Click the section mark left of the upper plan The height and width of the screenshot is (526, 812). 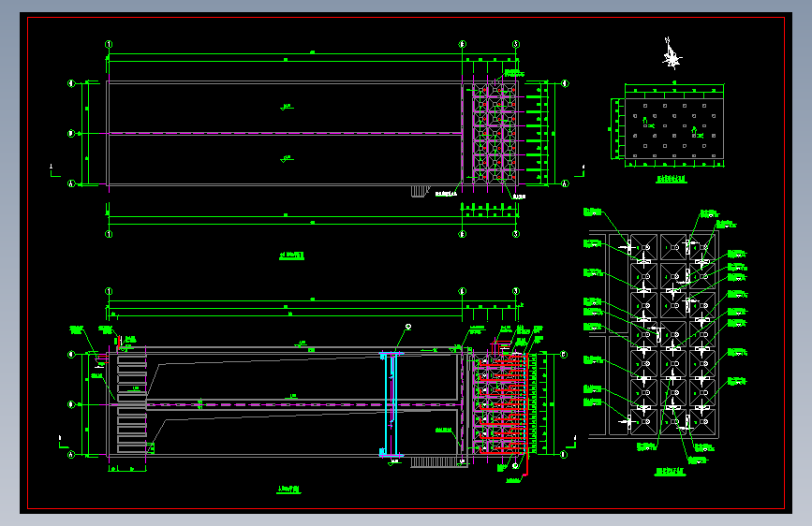pos(54,171)
